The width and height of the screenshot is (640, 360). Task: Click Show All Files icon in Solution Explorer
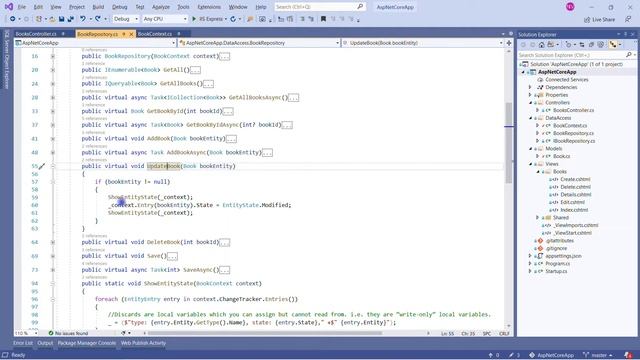(600, 45)
